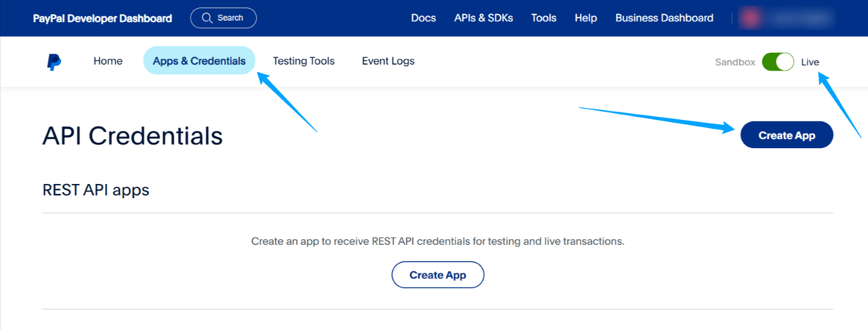Screen dimensions: 868x330
Task: Open the blurred user avatar picture
Action: 751,18
